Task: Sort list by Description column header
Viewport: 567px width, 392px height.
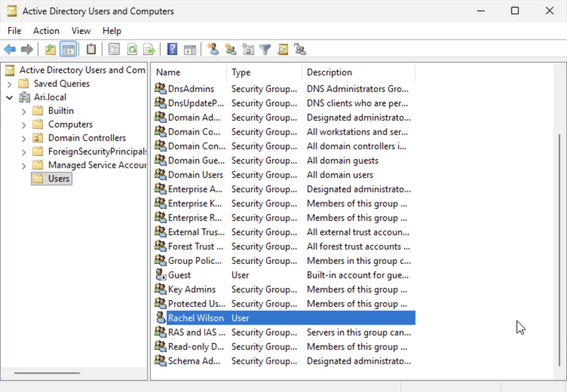Action: [x=359, y=72]
